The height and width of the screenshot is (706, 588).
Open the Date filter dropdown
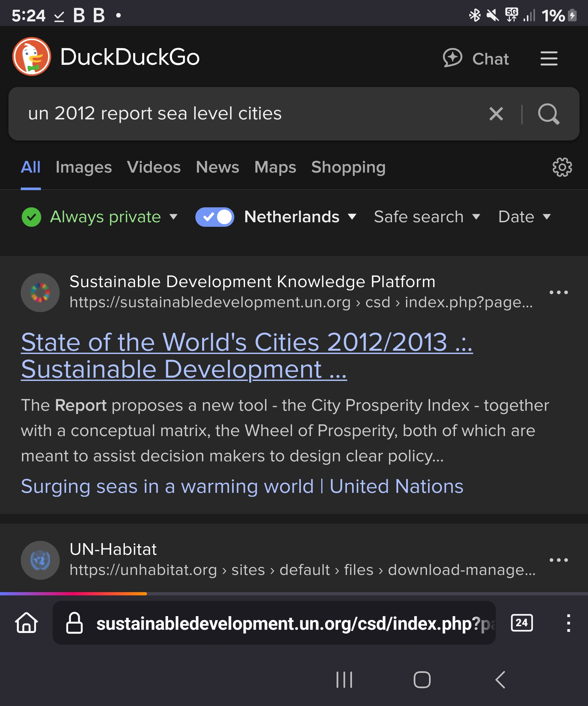pyautogui.click(x=524, y=217)
